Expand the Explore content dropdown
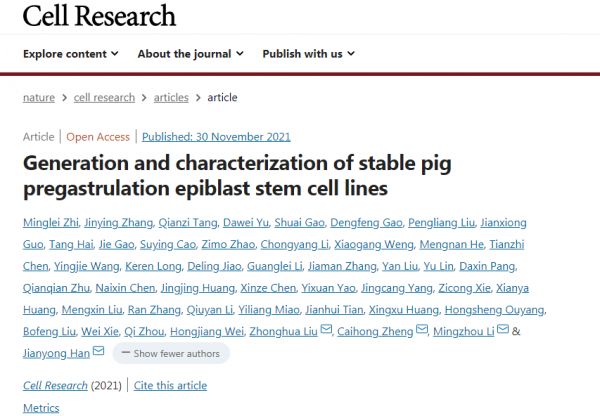600x416 pixels. [x=71, y=54]
